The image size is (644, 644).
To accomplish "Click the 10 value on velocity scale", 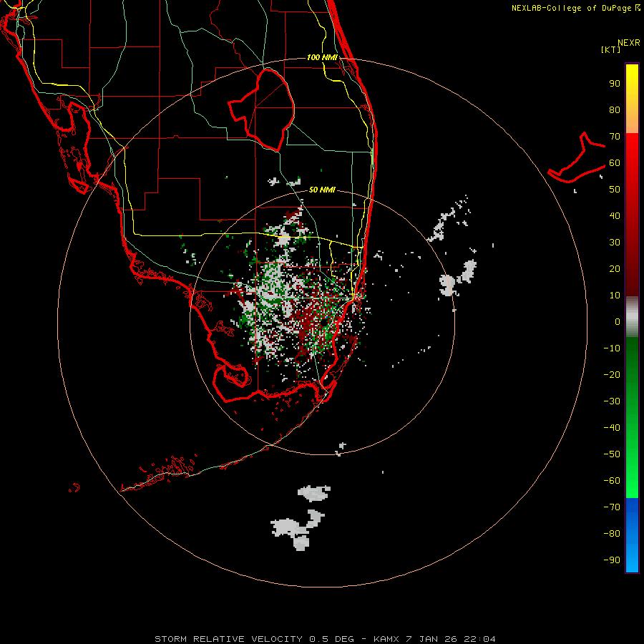I will pos(615,296).
